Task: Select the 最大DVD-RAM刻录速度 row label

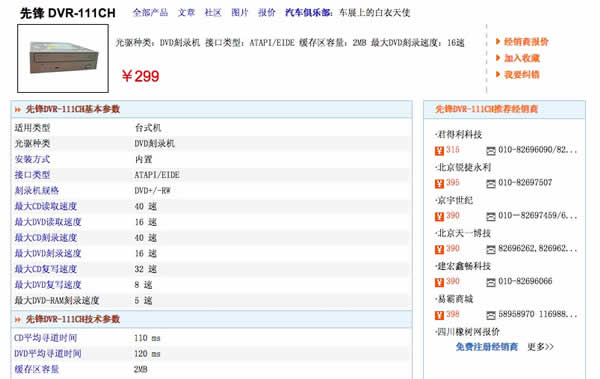Action: 57,301
